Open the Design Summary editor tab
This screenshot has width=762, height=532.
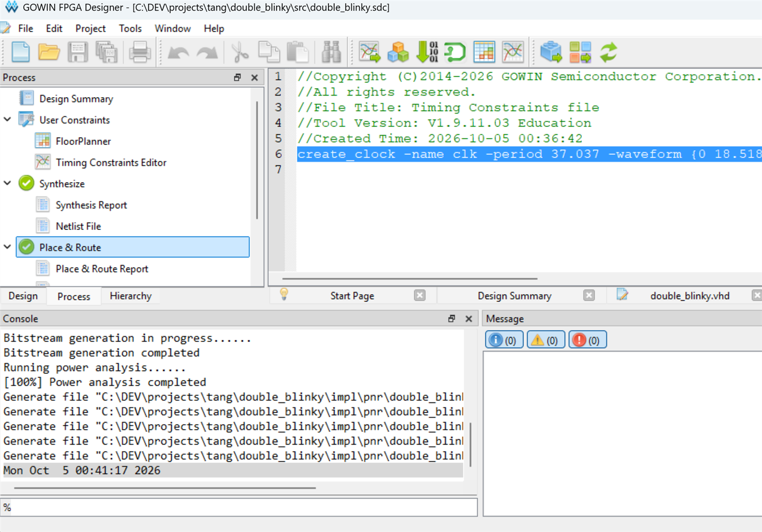(514, 296)
